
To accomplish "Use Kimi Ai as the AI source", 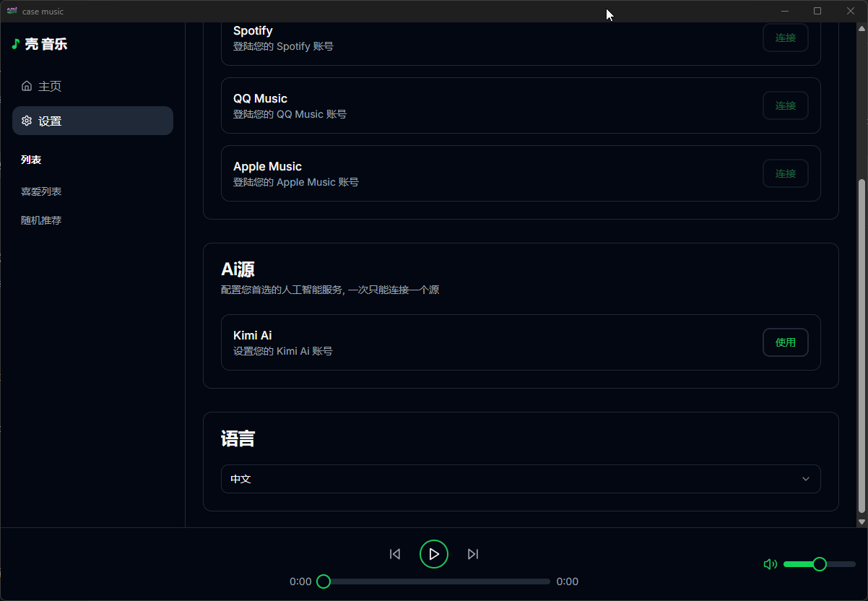I will point(785,342).
